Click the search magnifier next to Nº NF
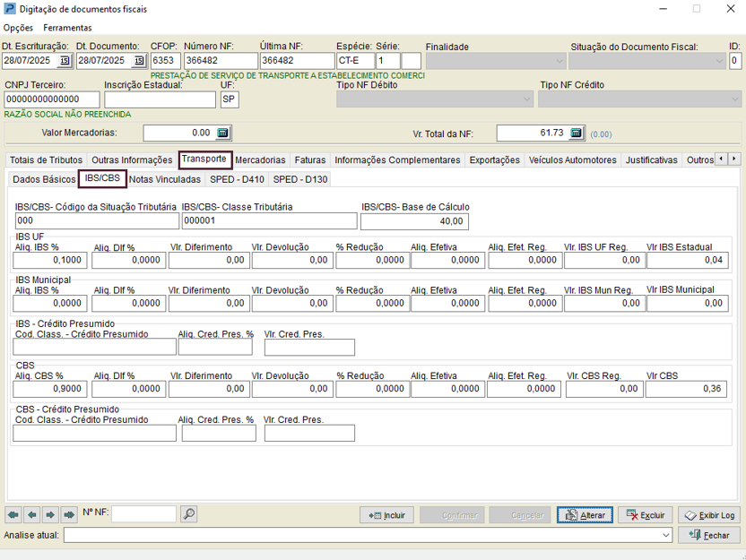The image size is (746, 560). (x=188, y=514)
